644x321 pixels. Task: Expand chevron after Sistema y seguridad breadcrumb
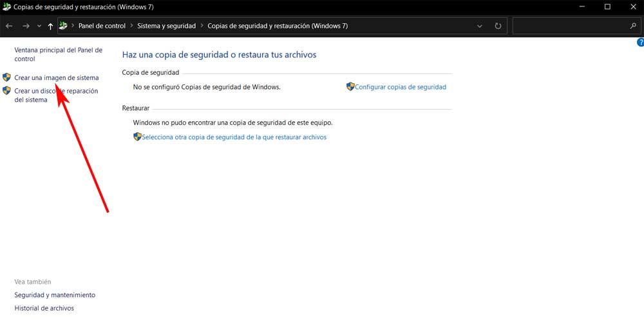pos(202,26)
